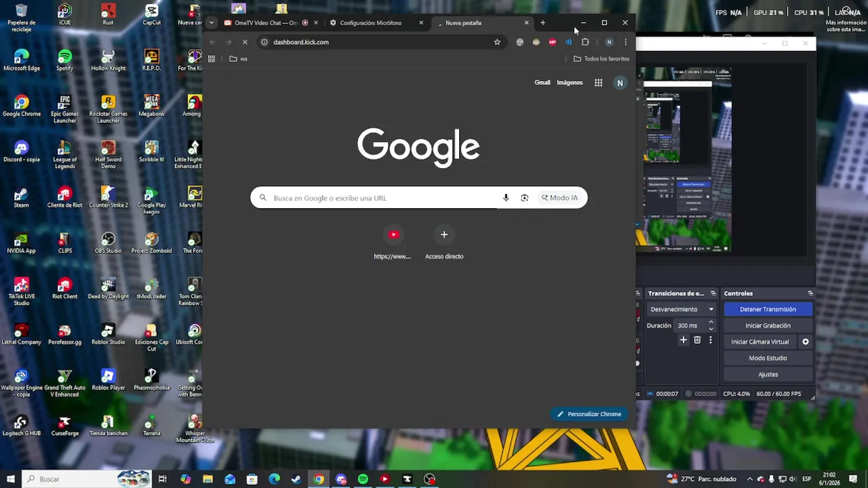868x488 pixels.
Task: Open a new Chrome tab
Action: 542,23
